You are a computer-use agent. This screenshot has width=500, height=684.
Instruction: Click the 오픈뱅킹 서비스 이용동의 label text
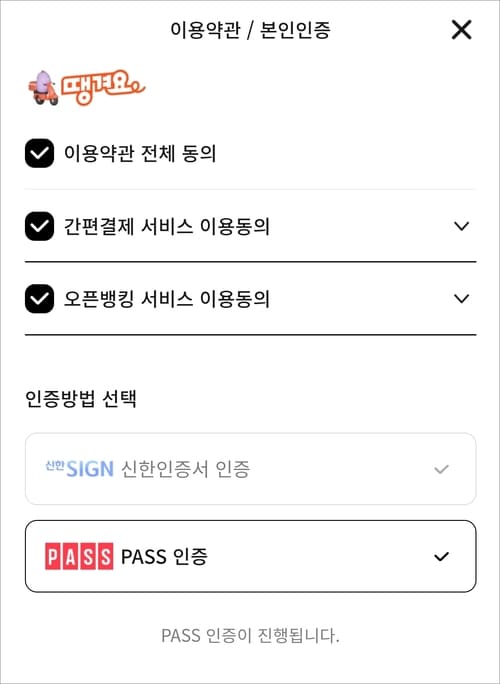pos(167,299)
